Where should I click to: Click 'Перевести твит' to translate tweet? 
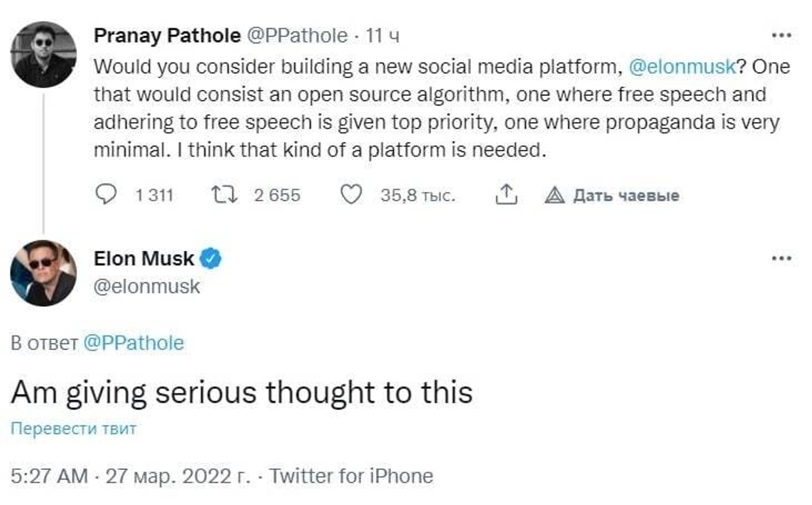click(74, 428)
